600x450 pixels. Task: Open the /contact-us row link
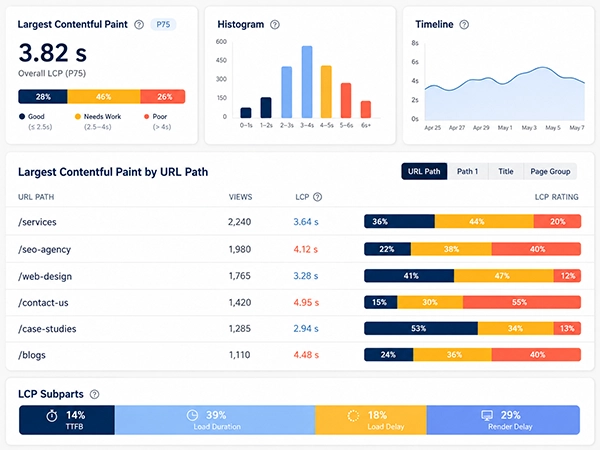point(43,303)
